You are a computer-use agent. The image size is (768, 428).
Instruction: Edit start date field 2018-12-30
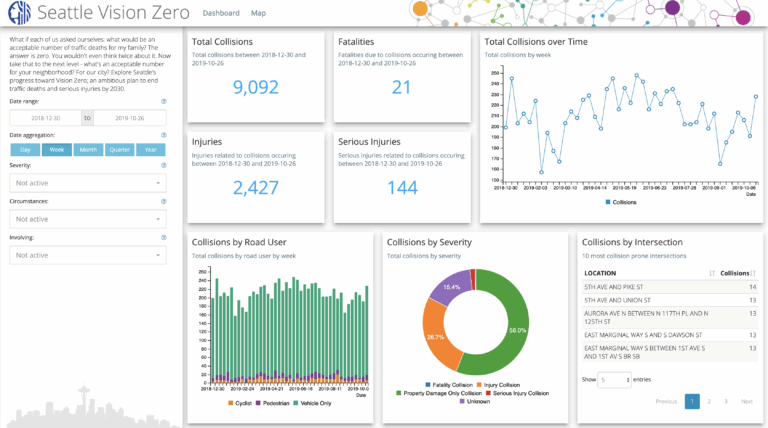click(x=46, y=118)
